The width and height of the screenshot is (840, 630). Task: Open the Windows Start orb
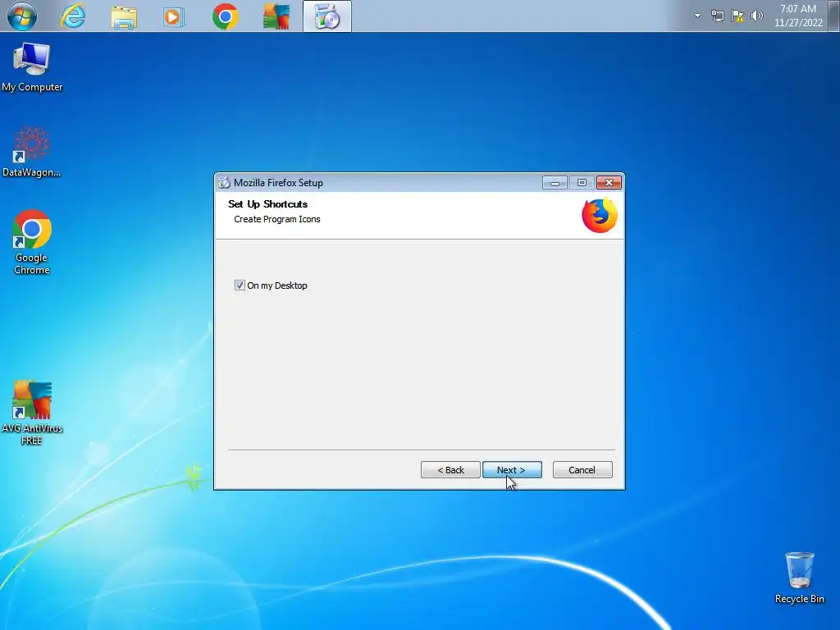coord(22,16)
